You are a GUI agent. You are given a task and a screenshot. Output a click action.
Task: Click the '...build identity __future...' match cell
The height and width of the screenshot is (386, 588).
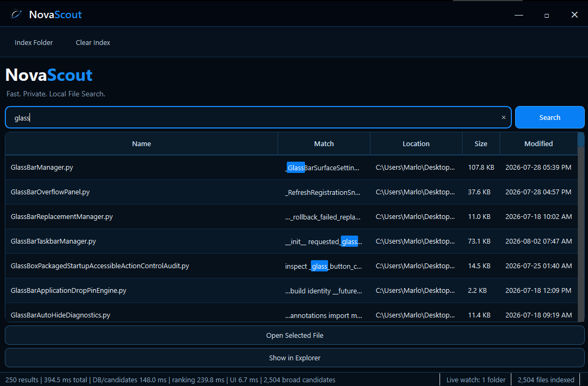point(324,291)
